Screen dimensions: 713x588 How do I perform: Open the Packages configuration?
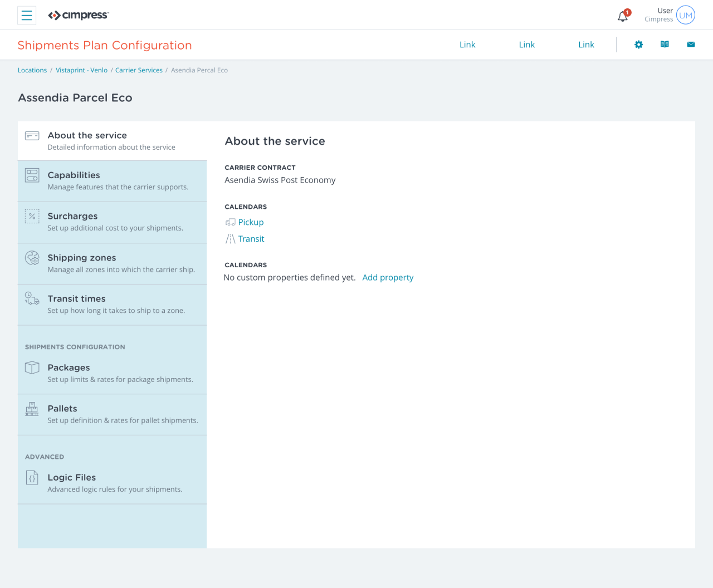click(x=113, y=374)
